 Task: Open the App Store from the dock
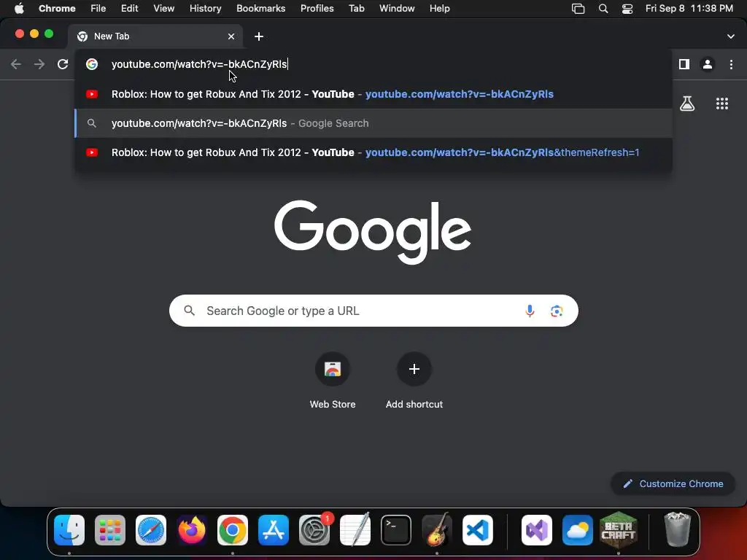pos(274,530)
